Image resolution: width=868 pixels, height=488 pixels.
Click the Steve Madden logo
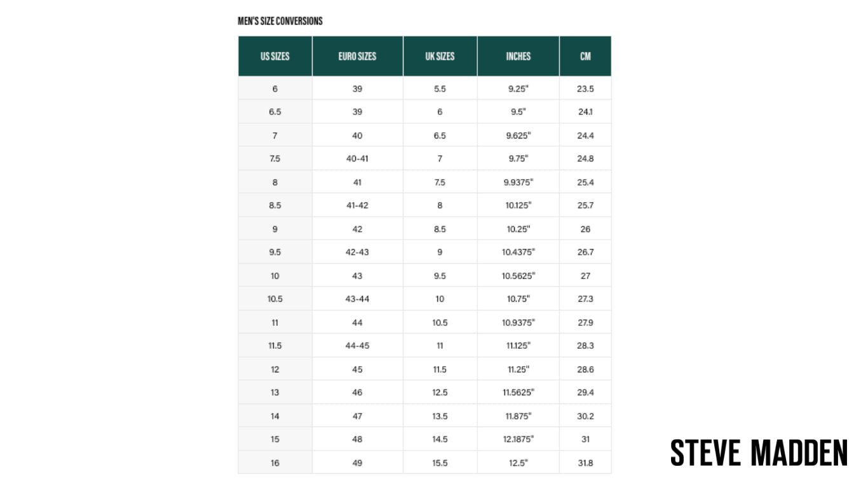pyautogui.click(x=759, y=452)
